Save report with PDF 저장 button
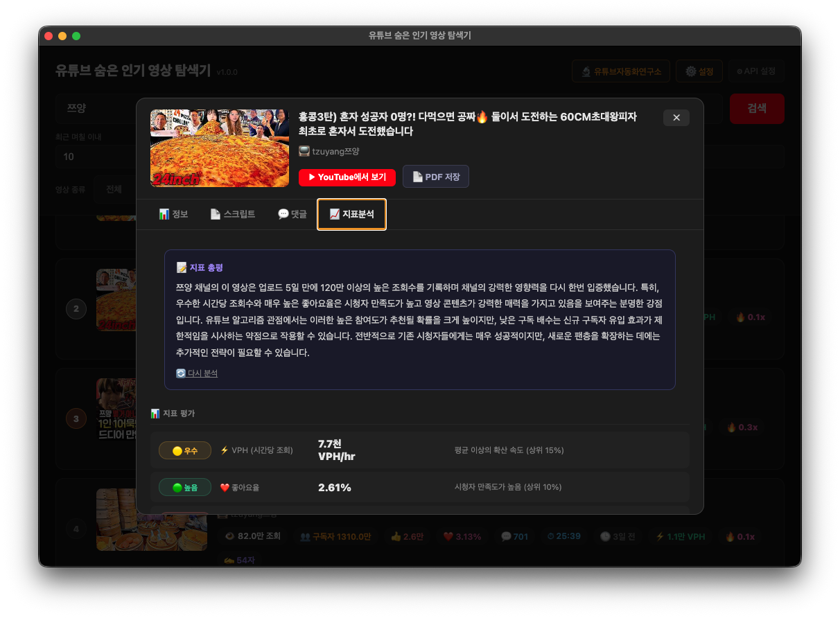840x618 pixels. tap(436, 177)
